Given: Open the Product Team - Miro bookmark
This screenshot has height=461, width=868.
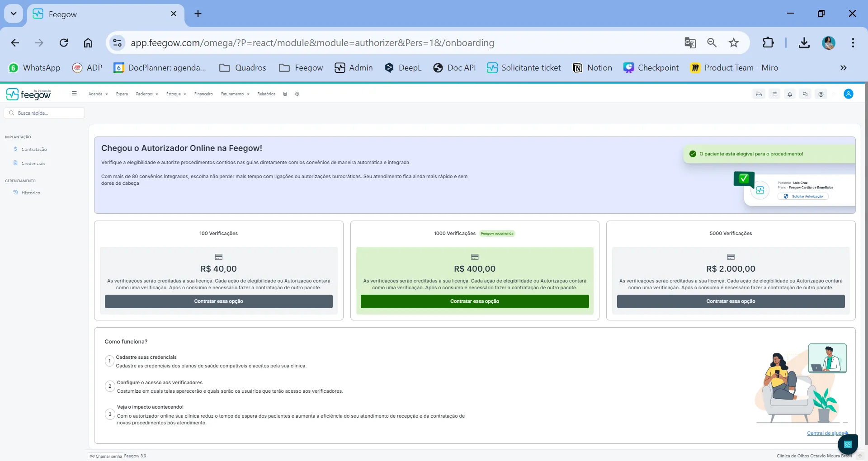Looking at the screenshot, I should pos(734,68).
